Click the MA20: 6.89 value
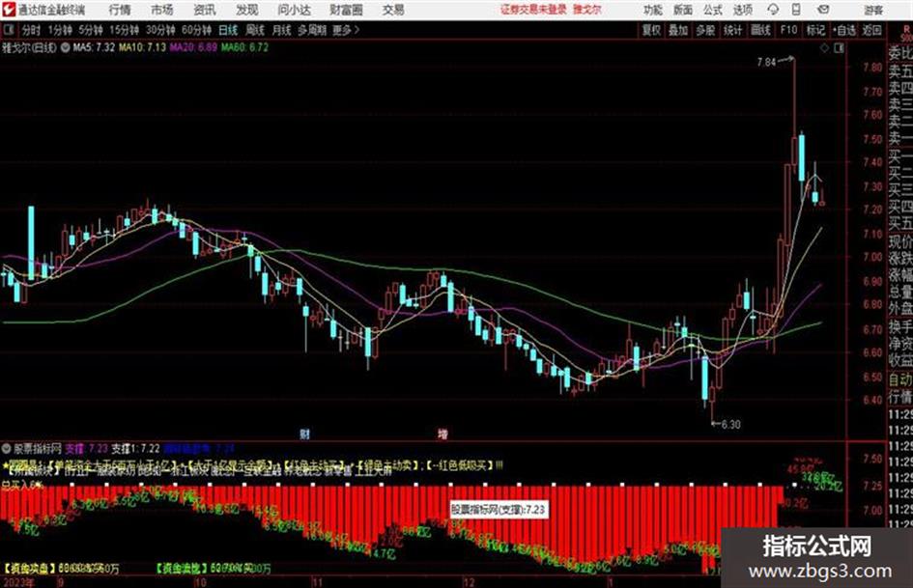The height and width of the screenshot is (588, 913). pos(194,47)
